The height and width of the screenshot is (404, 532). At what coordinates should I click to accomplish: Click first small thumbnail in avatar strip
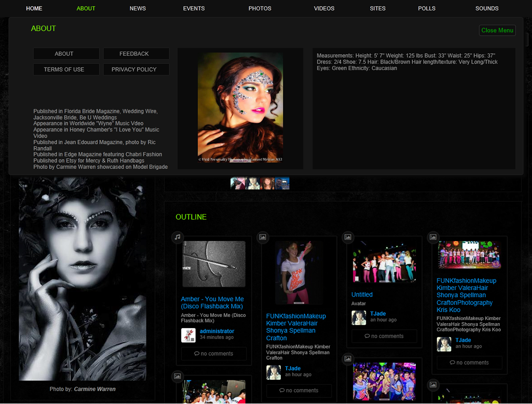tap(237, 183)
